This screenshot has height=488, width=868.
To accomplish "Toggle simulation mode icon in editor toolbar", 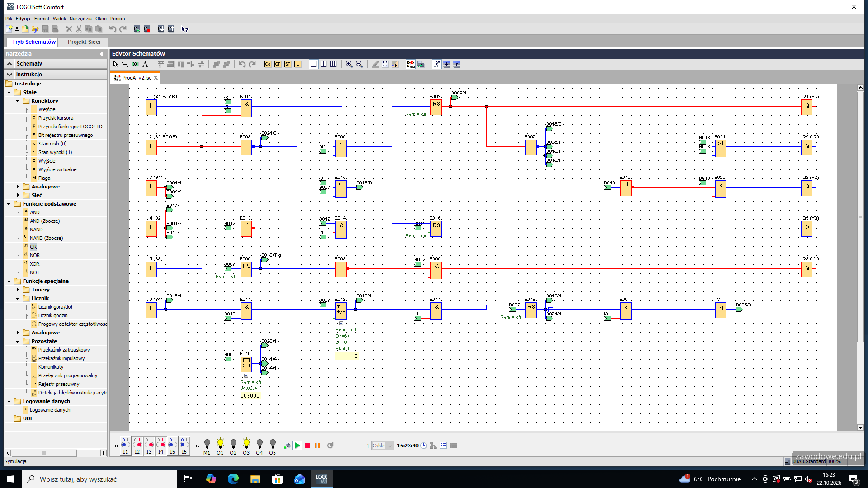I will (x=410, y=64).
